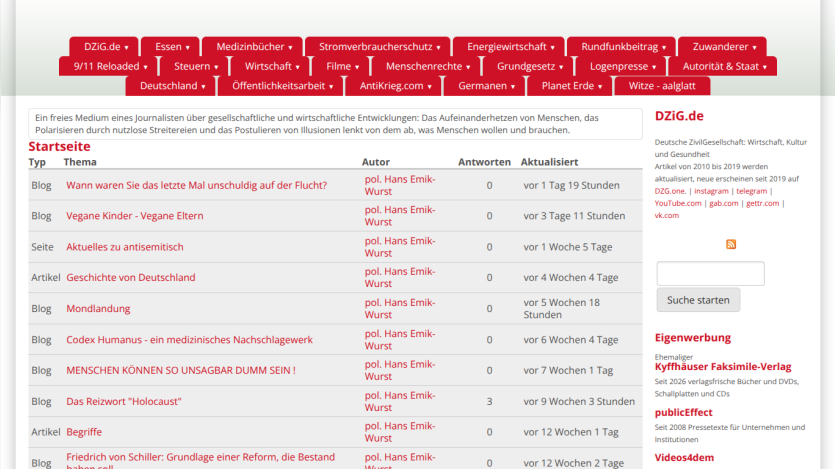Open MENSCHEN KÖNNEN SO UNSAGBAR DUMM SEIN post
The image size is (835, 469).
click(181, 371)
